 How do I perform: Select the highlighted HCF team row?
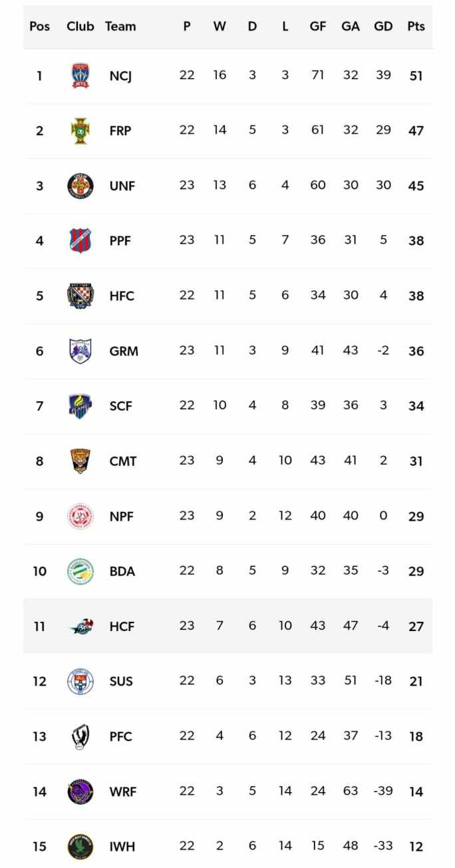(x=266, y=626)
